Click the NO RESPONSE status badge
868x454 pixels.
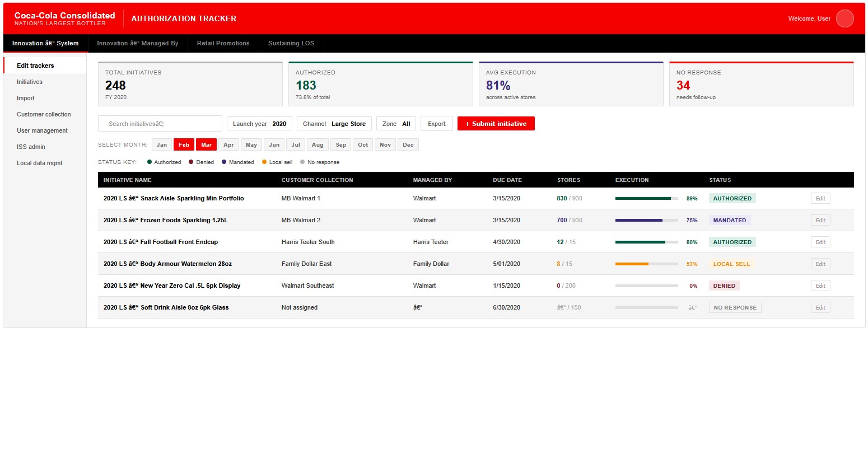(735, 307)
